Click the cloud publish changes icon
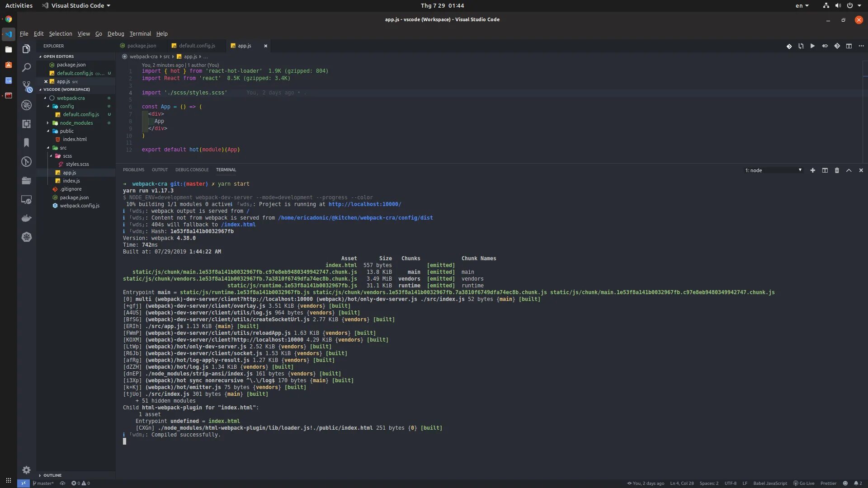This screenshot has height=488, width=868. [62, 483]
